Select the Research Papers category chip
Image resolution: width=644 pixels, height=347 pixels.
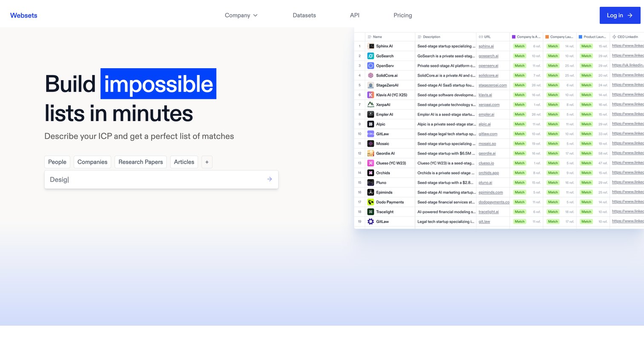(x=141, y=162)
